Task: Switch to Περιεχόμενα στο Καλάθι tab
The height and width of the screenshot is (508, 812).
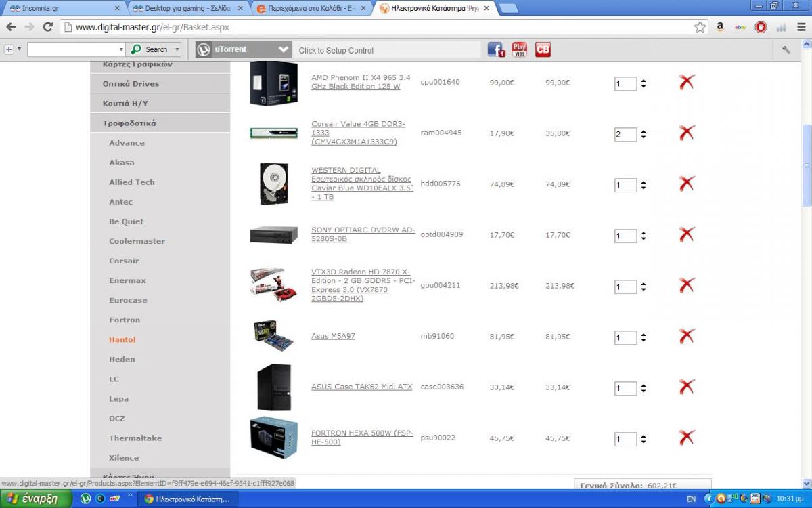Action: 312,8
